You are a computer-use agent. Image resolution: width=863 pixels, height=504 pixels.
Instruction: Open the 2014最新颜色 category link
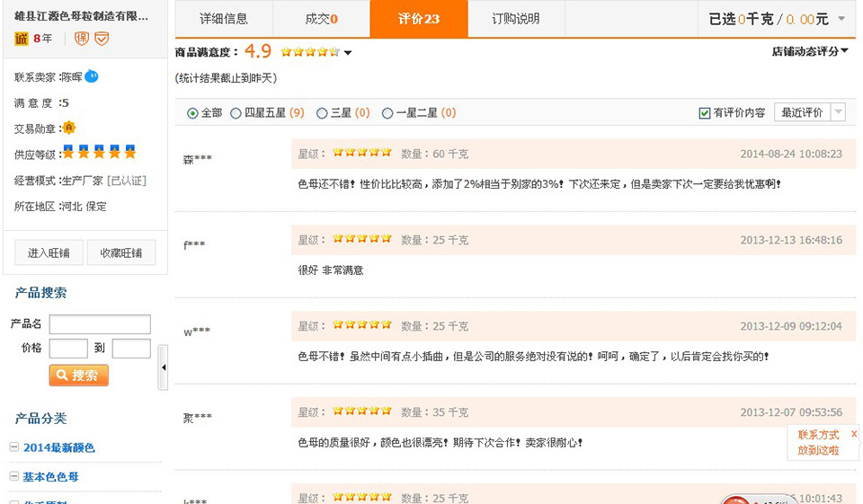coord(59,447)
